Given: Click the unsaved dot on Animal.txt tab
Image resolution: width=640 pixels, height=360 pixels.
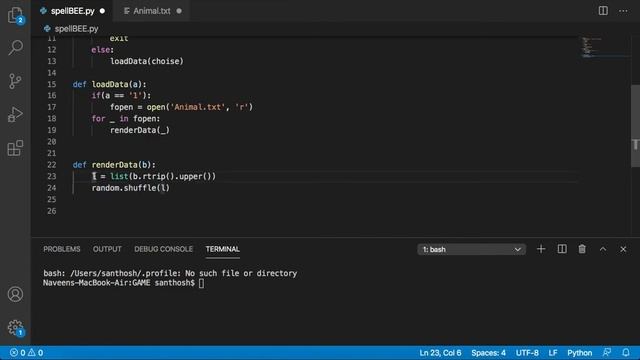Looking at the screenshot, I should click(179, 11).
